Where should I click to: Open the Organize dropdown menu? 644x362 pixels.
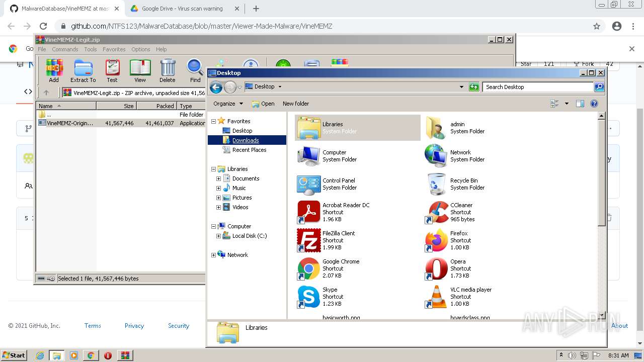click(x=228, y=104)
